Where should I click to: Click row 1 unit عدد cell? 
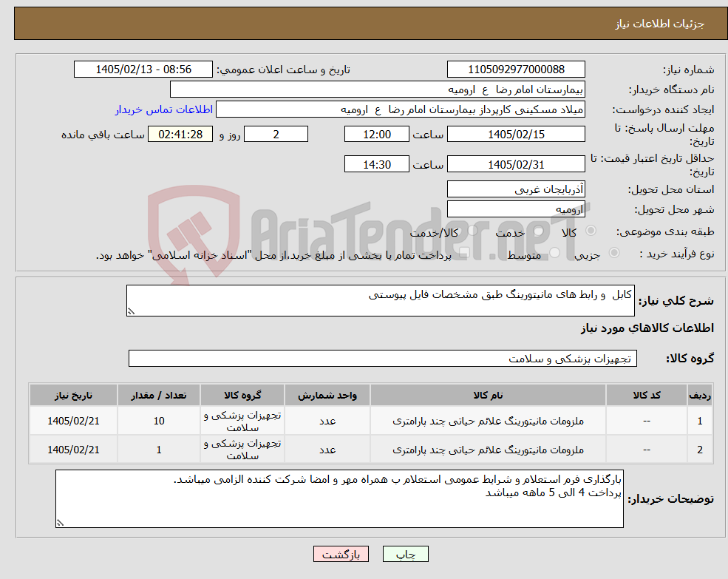pos(327,421)
